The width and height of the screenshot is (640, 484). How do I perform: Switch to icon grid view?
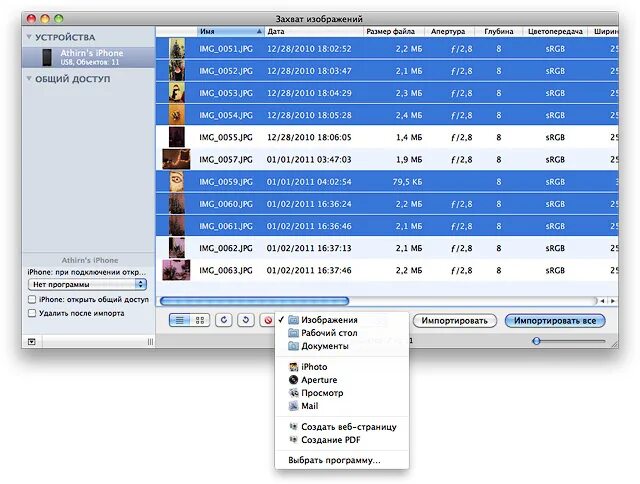(200, 320)
